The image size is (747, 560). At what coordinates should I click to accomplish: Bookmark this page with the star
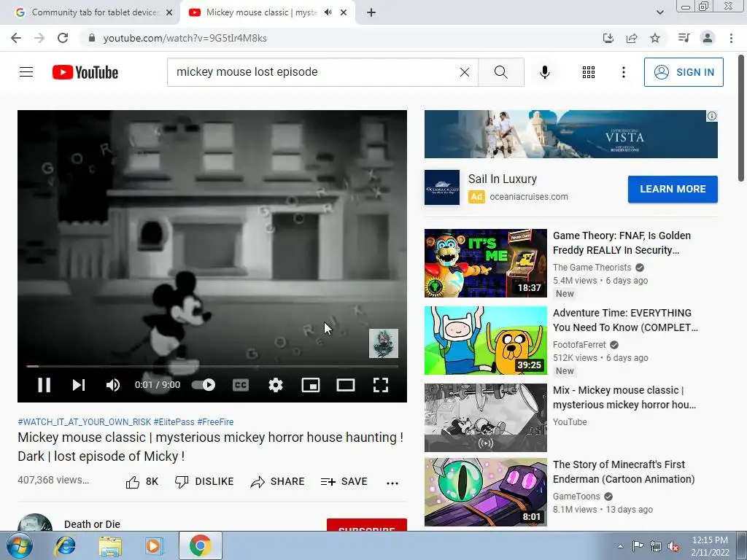coord(655,38)
